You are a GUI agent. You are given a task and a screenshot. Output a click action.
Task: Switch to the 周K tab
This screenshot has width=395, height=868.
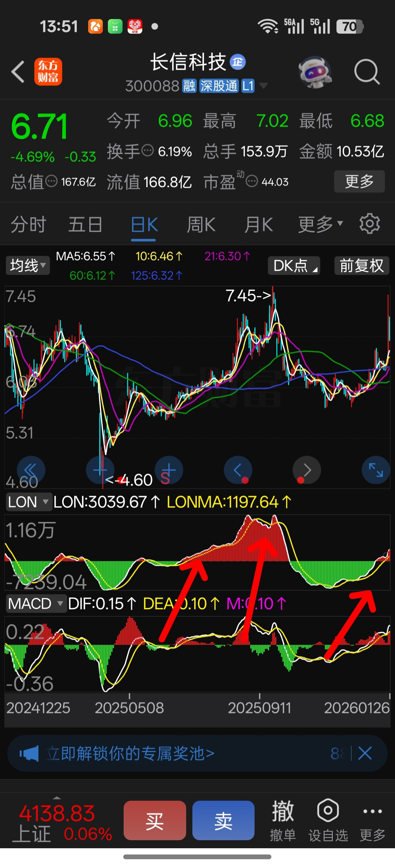click(201, 224)
